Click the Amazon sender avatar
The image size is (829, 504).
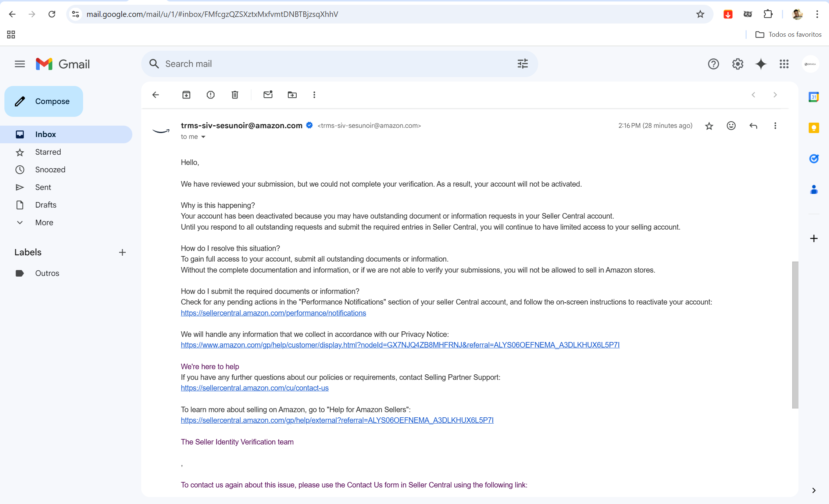161,131
